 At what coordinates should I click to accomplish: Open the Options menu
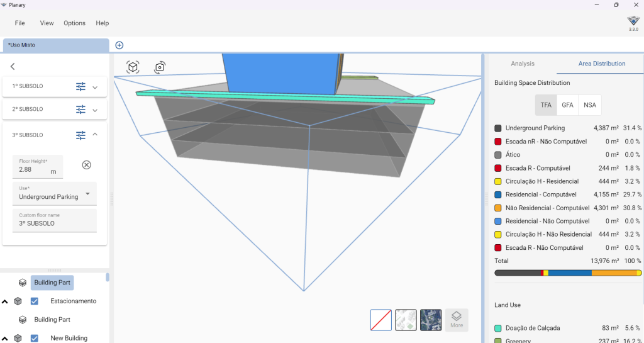[74, 23]
